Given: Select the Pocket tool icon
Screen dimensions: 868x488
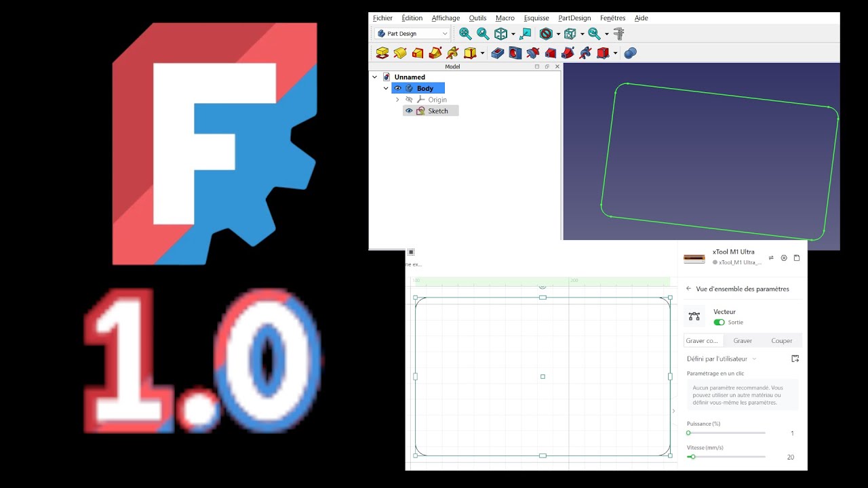Looking at the screenshot, I should [498, 53].
